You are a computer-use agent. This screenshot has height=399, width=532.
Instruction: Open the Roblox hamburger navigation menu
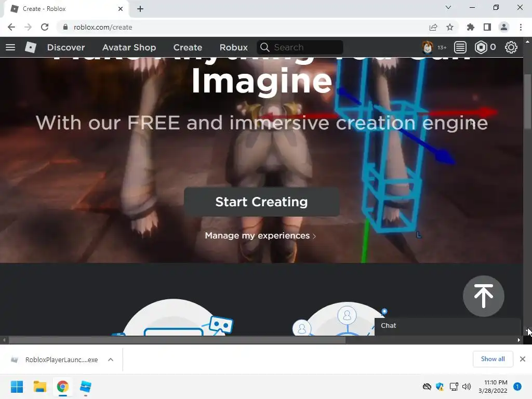(10, 47)
